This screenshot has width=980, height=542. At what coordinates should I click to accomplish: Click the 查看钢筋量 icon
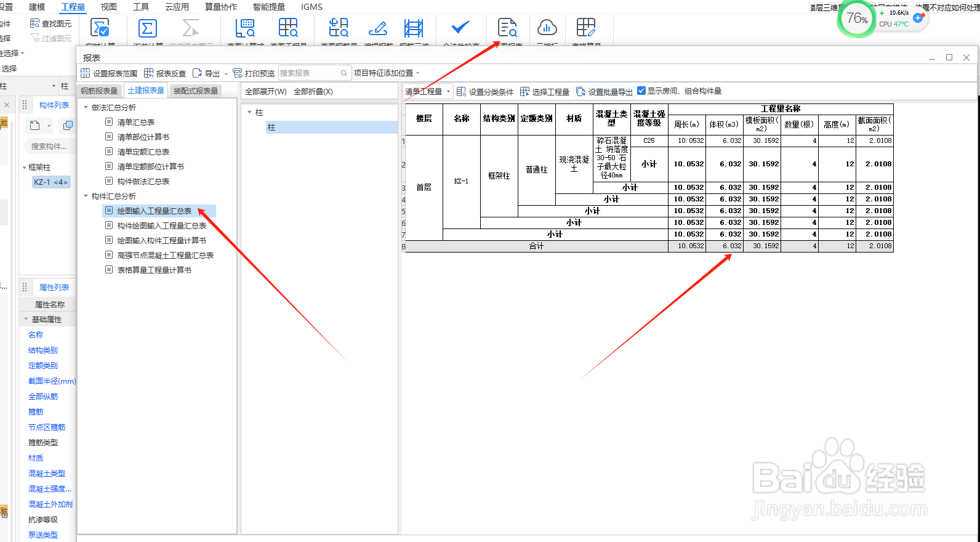pyautogui.click(x=339, y=28)
